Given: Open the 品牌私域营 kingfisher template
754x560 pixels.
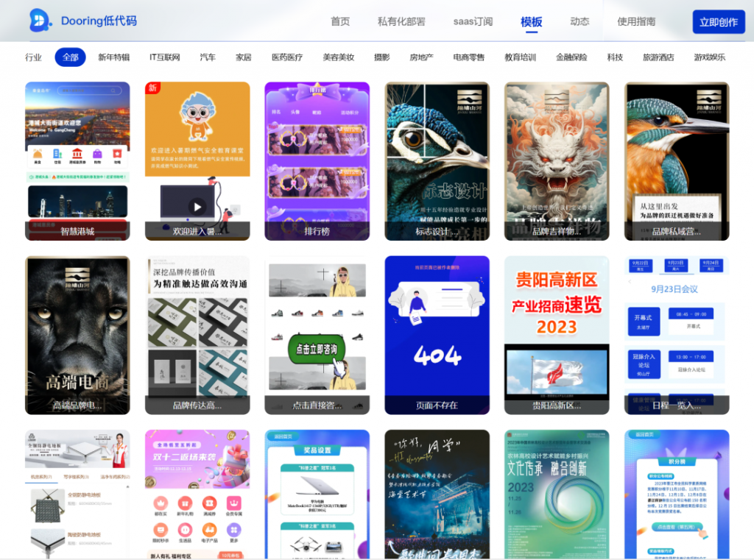Looking at the screenshot, I should click(x=677, y=161).
